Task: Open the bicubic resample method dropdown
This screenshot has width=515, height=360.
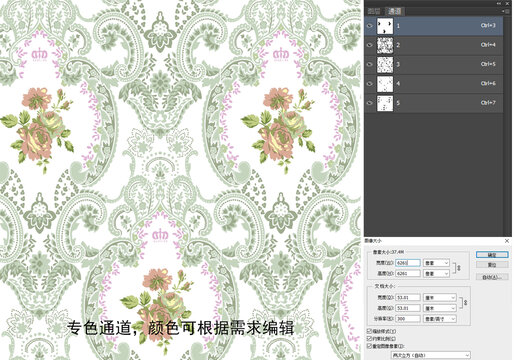Action: point(431,355)
